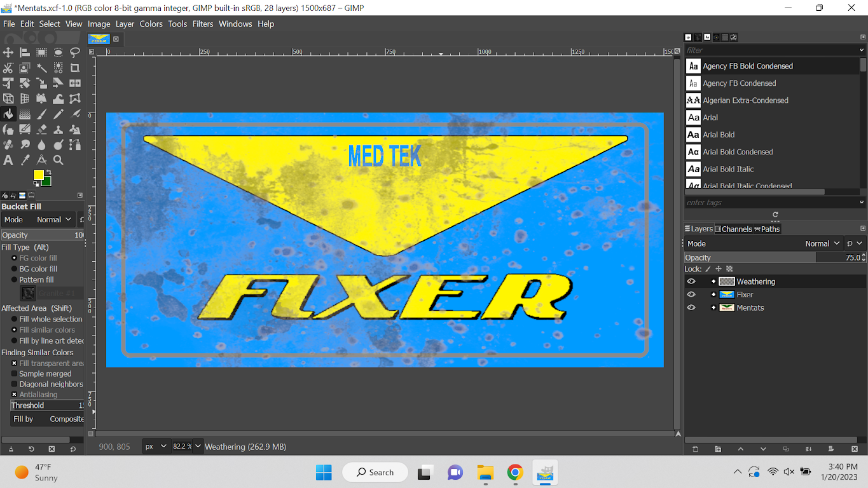The image size is (868, 488).
Task: Duplicate the selected layer
Action: pos(786,449)
